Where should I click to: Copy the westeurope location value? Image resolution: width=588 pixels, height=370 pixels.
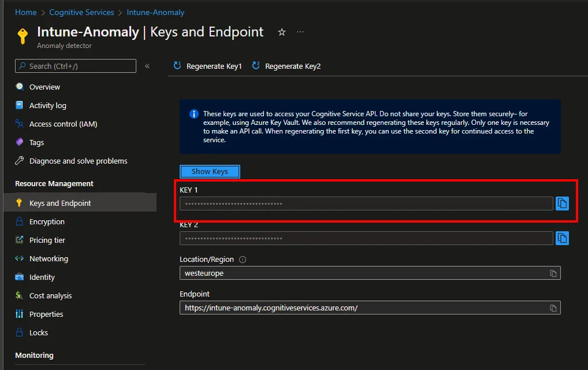point(553,273)
